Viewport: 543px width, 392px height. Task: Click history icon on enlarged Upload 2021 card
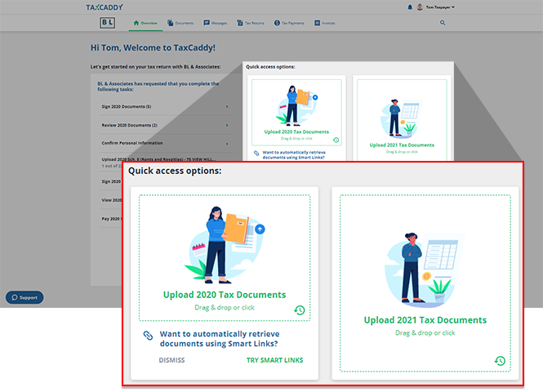[500, 360]
